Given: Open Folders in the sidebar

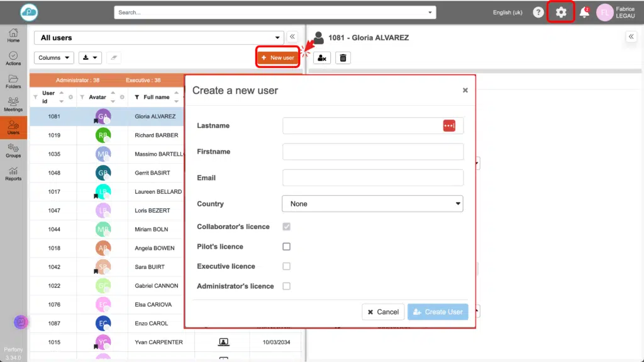Looking at the screenshot, I should coord(13,81).
